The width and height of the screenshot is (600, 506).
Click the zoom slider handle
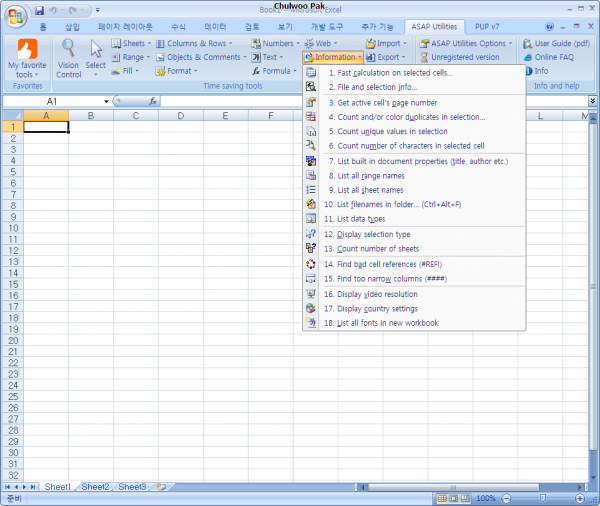(x=543, y=498)
